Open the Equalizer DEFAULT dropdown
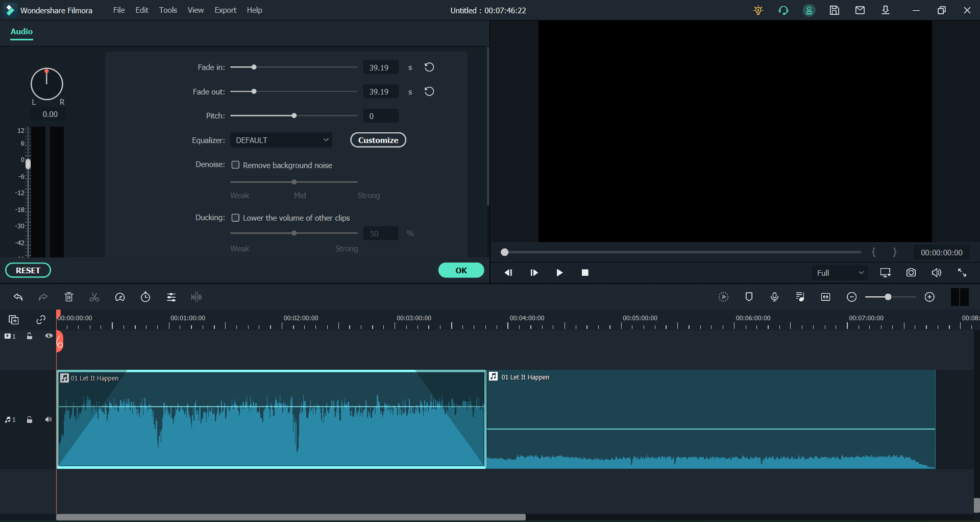This screenshot has width=980, height=522. click(x=281, y=140)
